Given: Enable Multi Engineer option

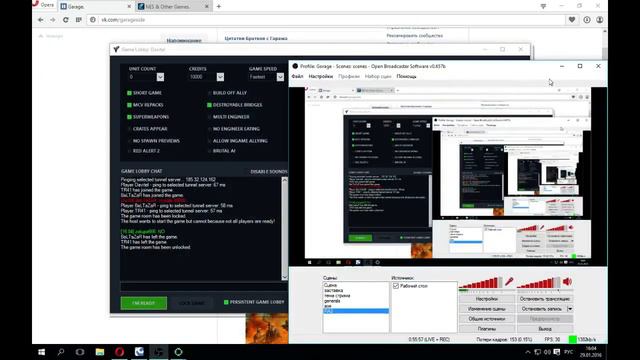Looking at the screenshot, I should pyautogui.click(x=209, y=117).
